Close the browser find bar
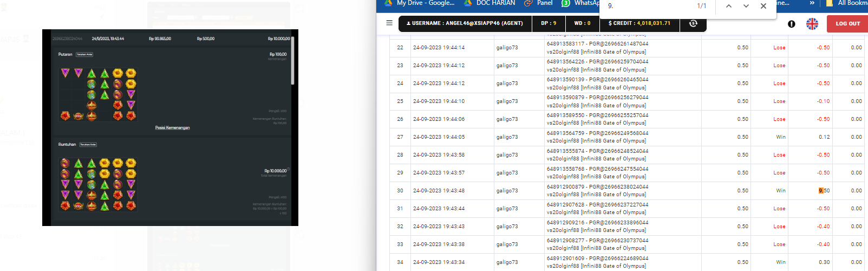868x271 pixels. pyautogui.click(x=763, y=6)
